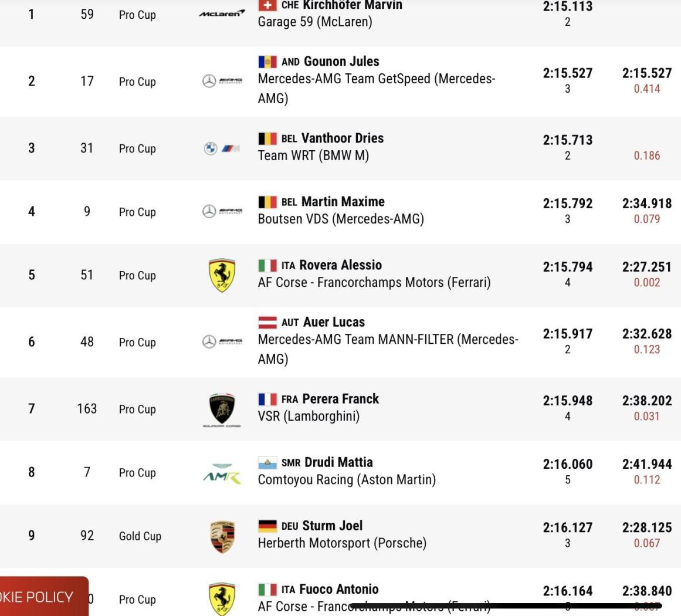This screenshot has width=681, height=616.
Task: Select Perera Franck driver name
Action: coord(340,399)
